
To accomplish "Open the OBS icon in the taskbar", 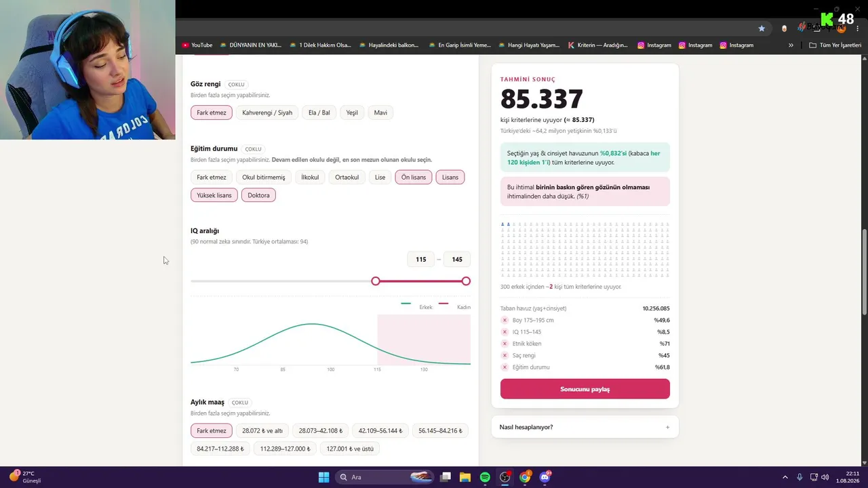I will point(505,477).
